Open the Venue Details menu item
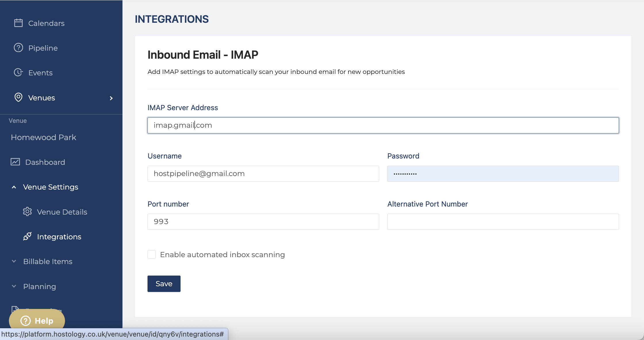Screen dimensions: 644x340 click(62, 212)
